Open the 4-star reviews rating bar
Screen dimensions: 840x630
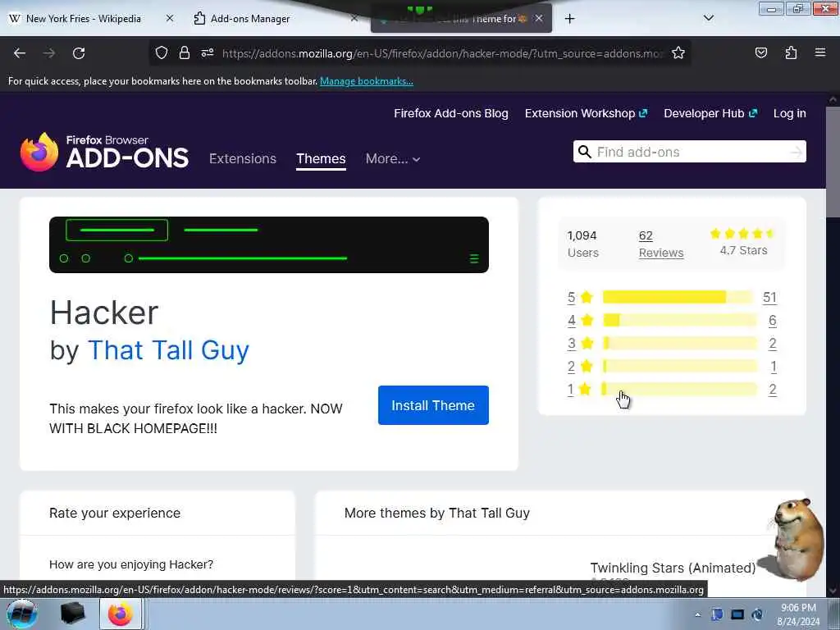point(680,321)
